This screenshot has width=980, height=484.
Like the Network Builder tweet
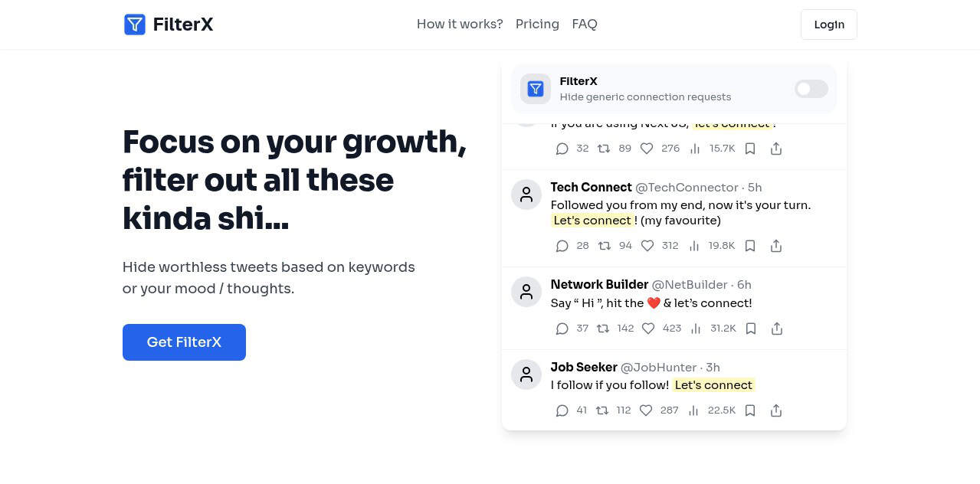(x=648, y=329)
